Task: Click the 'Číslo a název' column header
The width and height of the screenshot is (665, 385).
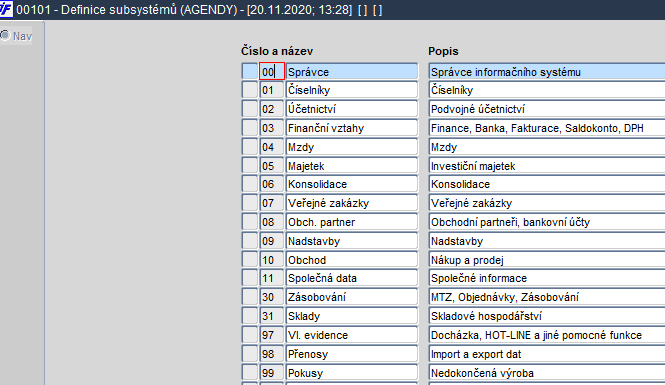Action: tap(277, 51)
